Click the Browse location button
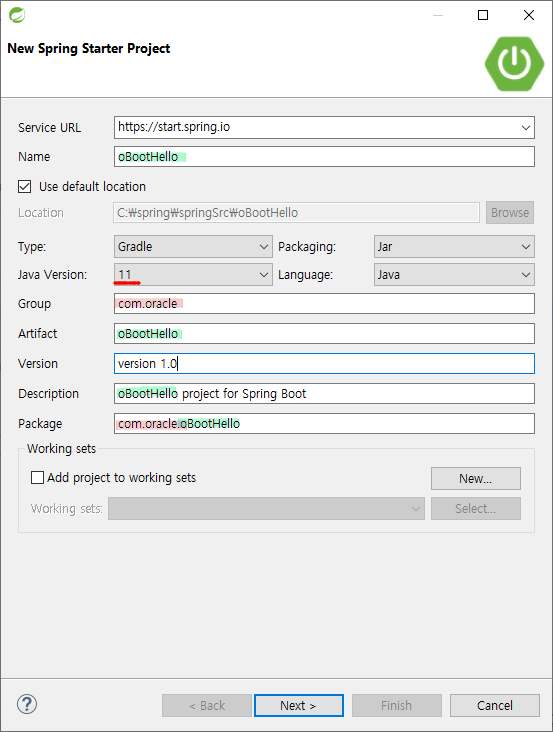553x732 pixels. 510,213
